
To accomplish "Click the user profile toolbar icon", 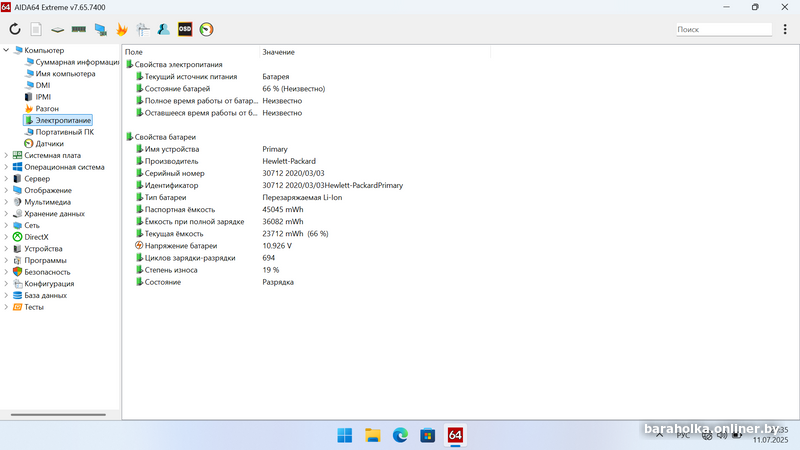I will [164, 29].
